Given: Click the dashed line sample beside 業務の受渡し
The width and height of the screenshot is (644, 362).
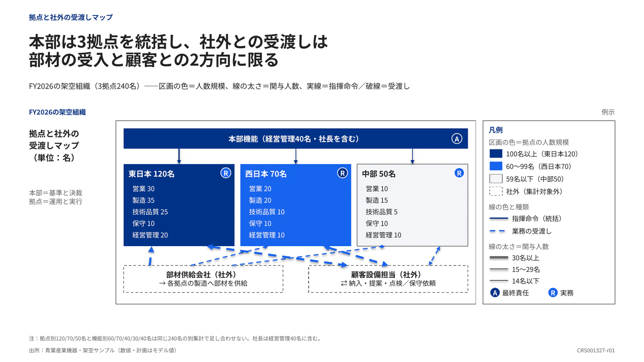Looking at the screenshot, I should coord(497,231).
